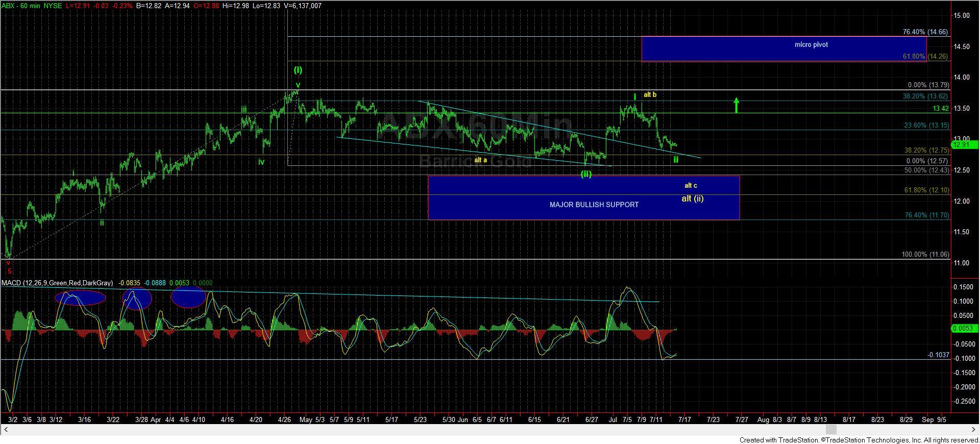Click the '38.20% (12.75)' Fibonacci label

(927, 151)
